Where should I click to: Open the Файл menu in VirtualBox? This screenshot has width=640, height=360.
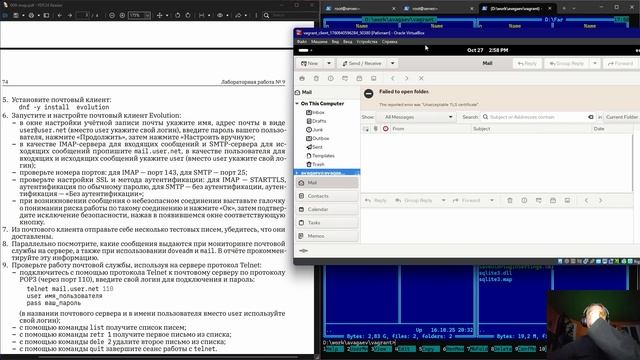(302, 42)
